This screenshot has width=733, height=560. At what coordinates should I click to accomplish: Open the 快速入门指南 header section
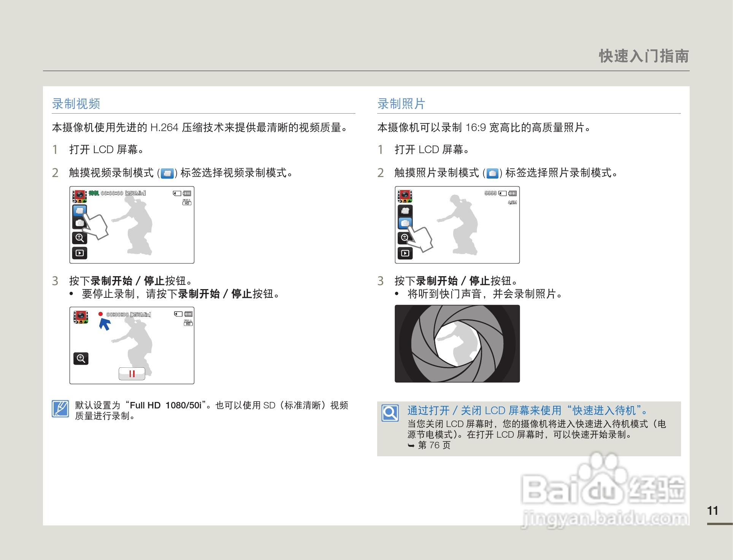(x=644, y=56)
